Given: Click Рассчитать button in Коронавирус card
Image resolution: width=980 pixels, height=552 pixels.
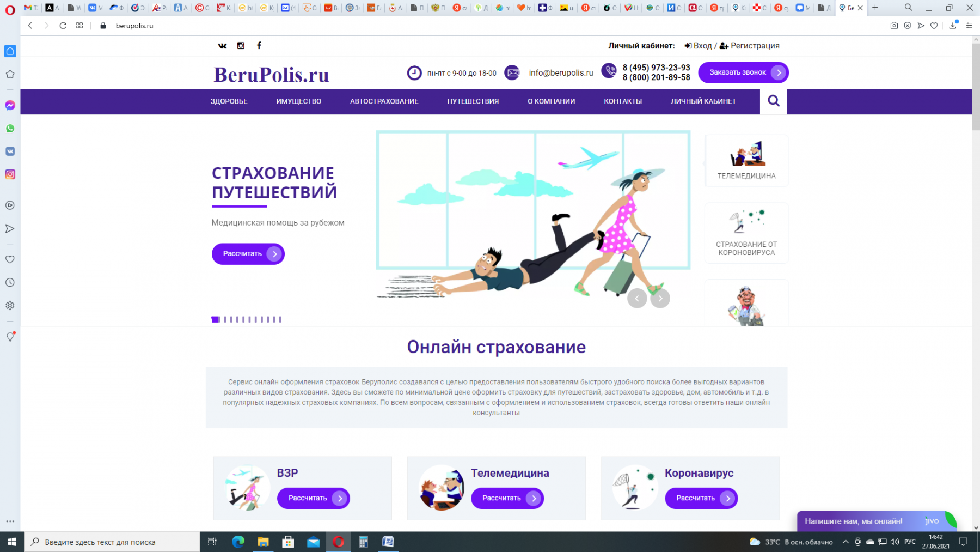Looking at the screenshot, I should pos(701,498).
